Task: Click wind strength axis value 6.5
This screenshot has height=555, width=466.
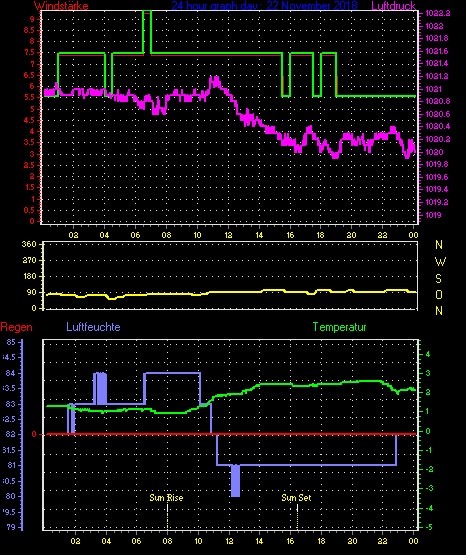Action: tap(29, 75)
